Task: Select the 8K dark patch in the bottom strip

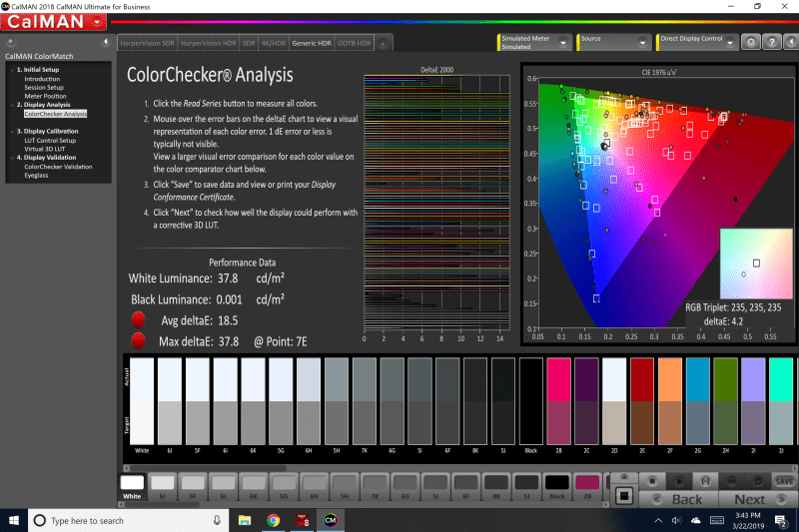Action: [x=496, y=487]
